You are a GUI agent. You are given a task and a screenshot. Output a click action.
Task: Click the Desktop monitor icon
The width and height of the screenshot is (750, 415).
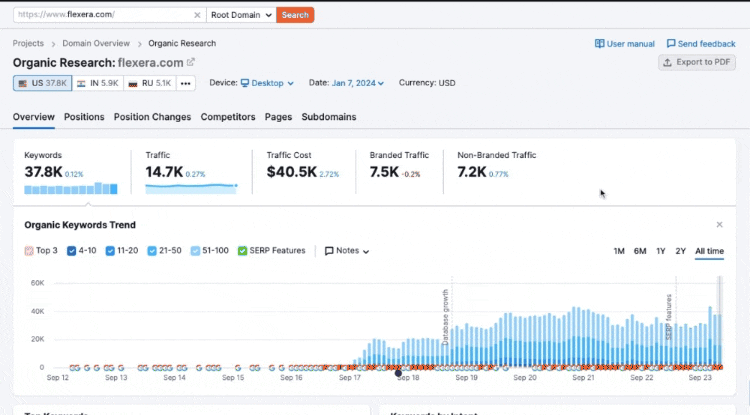coord(245,83)
